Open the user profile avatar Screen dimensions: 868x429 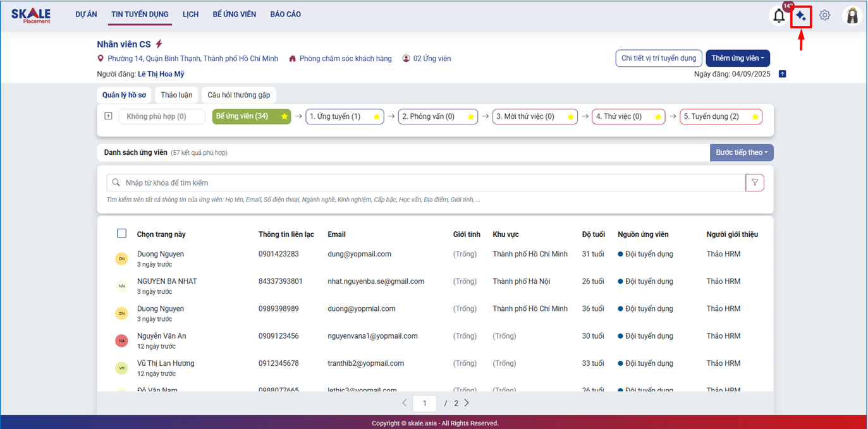(x=852, y=16)
